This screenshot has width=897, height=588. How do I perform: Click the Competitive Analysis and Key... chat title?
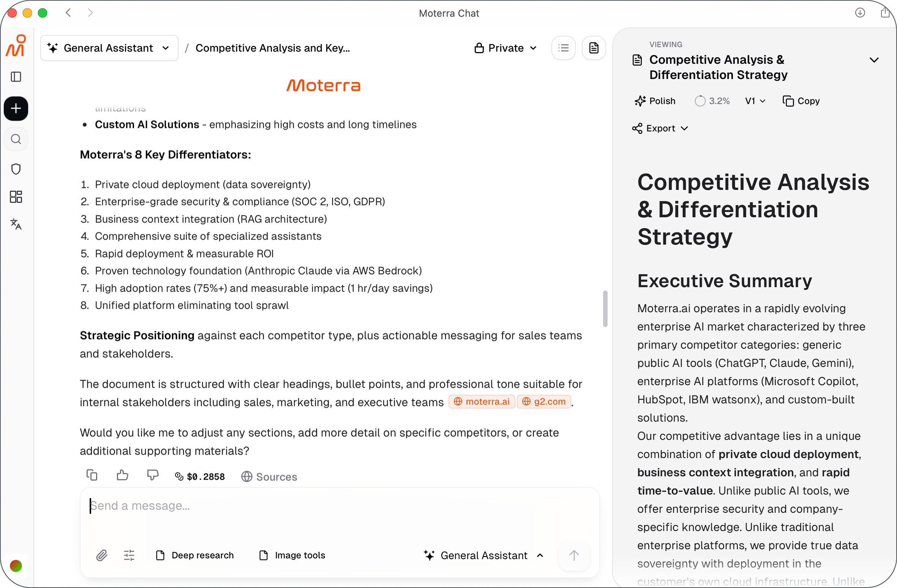[273, 48]
